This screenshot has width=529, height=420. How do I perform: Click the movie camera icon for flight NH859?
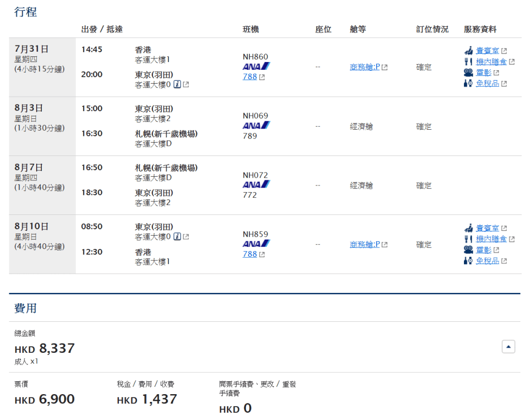[x=468, y=250]
